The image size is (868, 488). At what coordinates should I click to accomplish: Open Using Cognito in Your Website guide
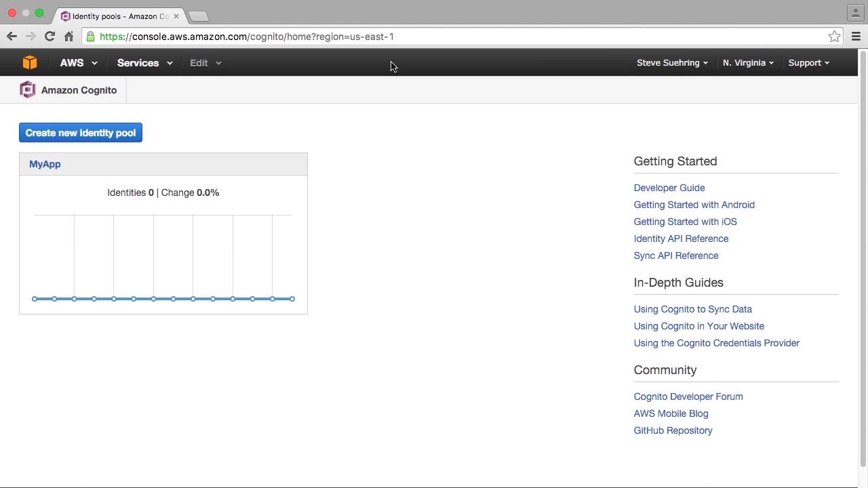pyautogui.click(x=698, y=326)
